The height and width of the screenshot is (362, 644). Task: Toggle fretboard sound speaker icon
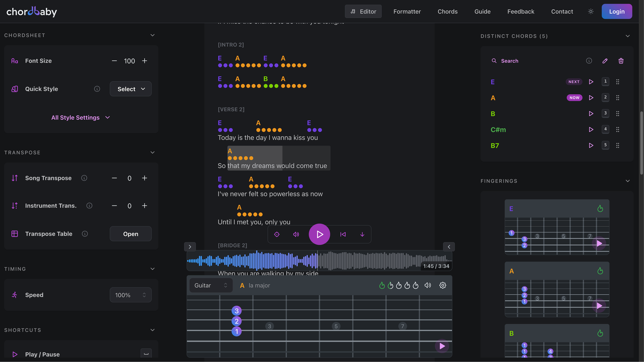point(427,285)
